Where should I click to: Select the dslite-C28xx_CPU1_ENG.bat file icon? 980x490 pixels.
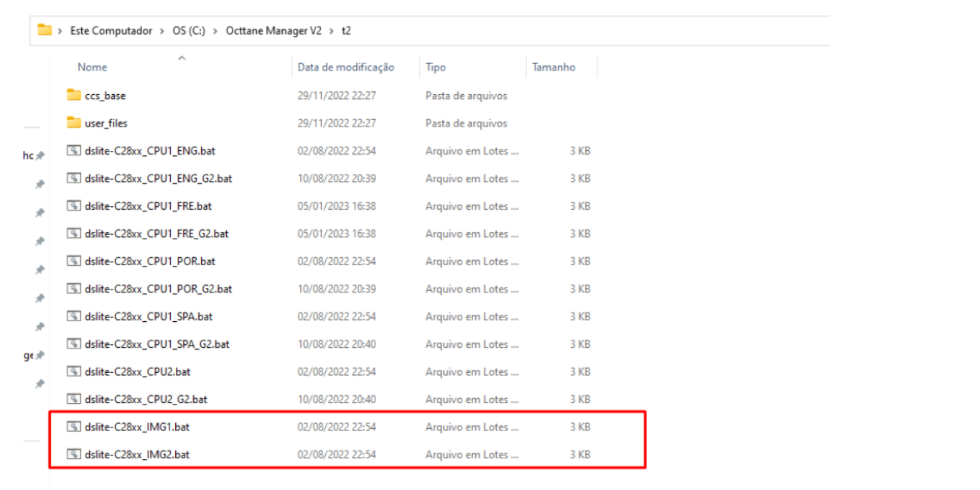coord(74,151)
